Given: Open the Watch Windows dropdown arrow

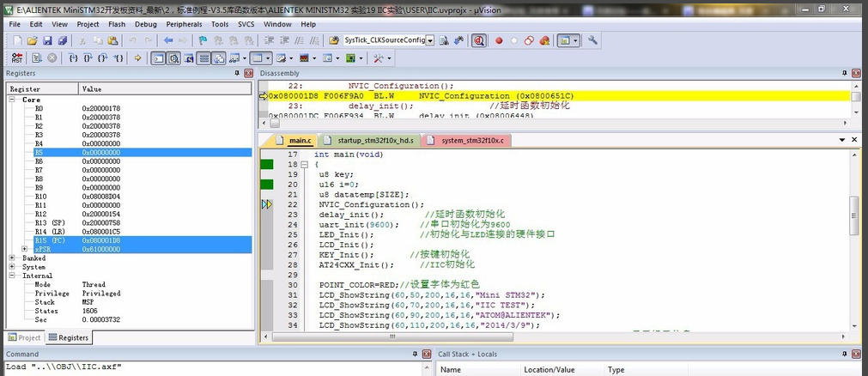Looking at the screenshot, I should pyautogui.click(x=244, y=58).
